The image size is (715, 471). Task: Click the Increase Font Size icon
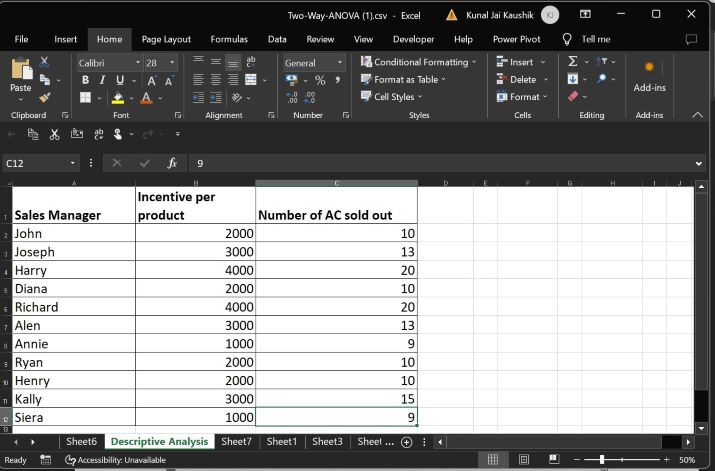coord(151,80)
